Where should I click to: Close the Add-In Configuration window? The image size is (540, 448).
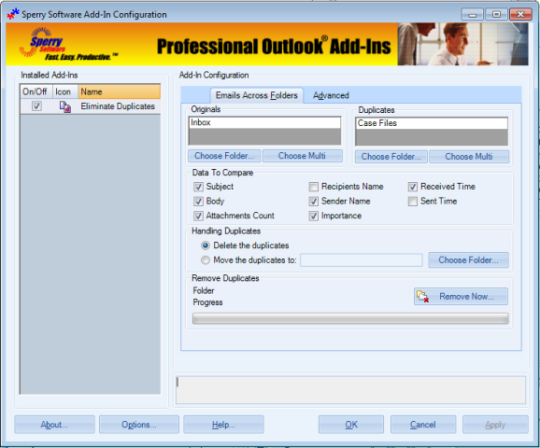point(520,14)
